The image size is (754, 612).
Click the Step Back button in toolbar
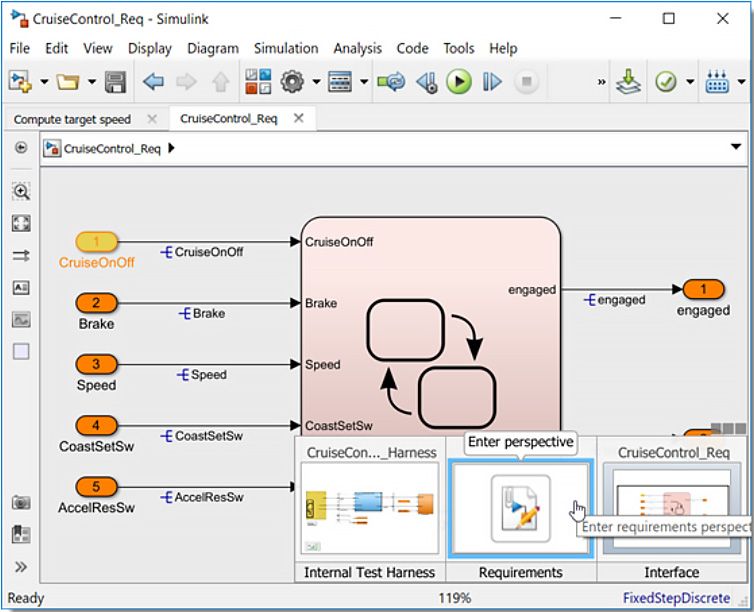pos(425,82)
